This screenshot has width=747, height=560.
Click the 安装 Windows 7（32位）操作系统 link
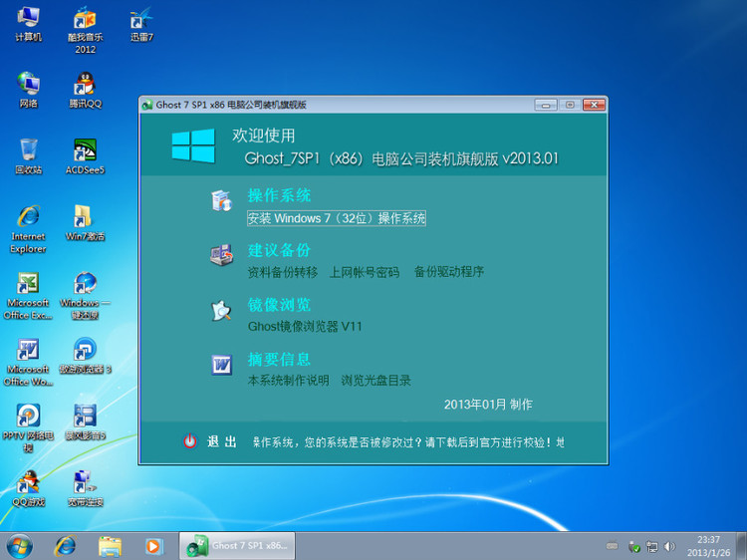point(336,218)
